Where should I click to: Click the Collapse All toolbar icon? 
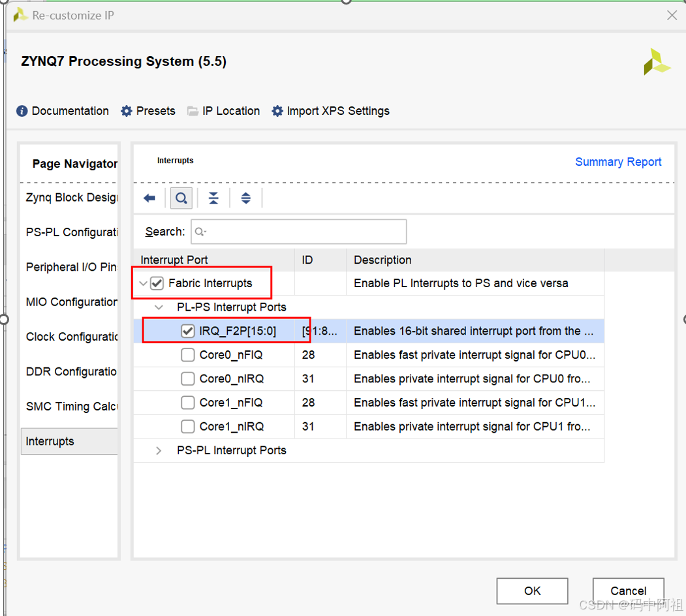pos(213,198)
